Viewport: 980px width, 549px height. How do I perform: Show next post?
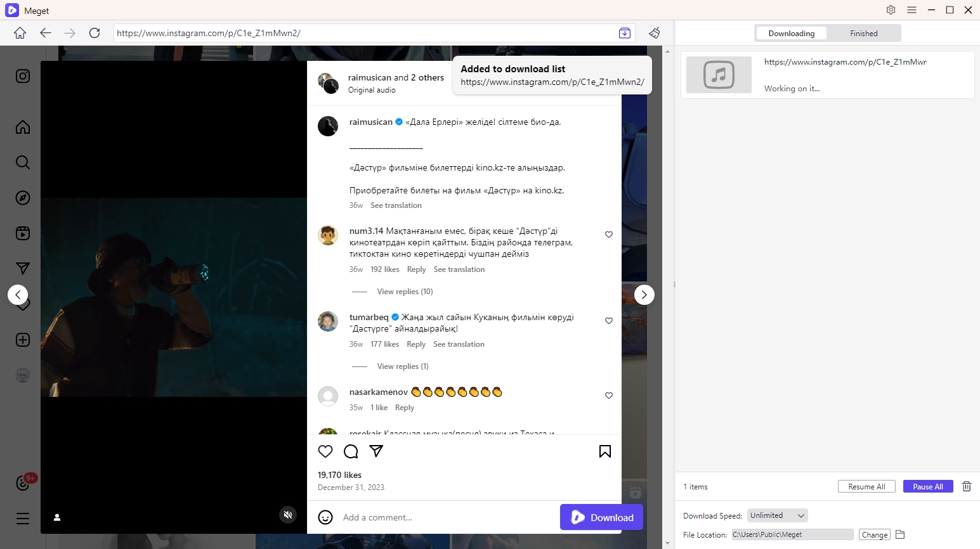(644, 295)
